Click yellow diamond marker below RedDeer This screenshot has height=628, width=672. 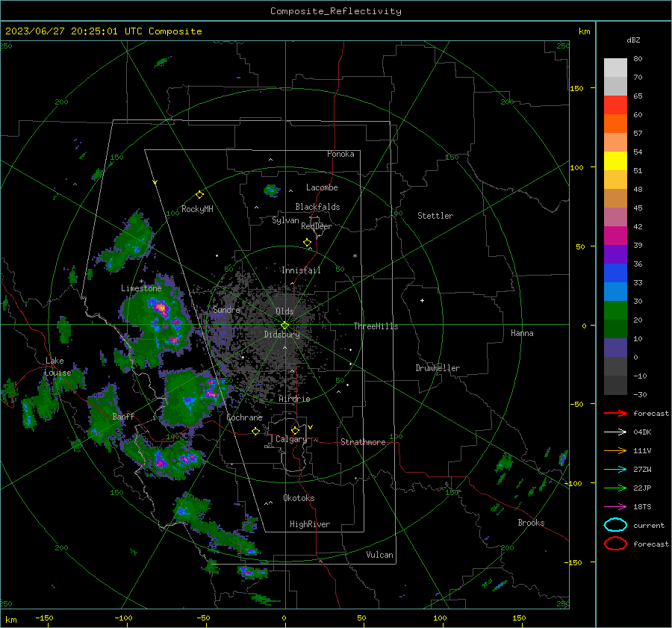[x=308, y=243]
